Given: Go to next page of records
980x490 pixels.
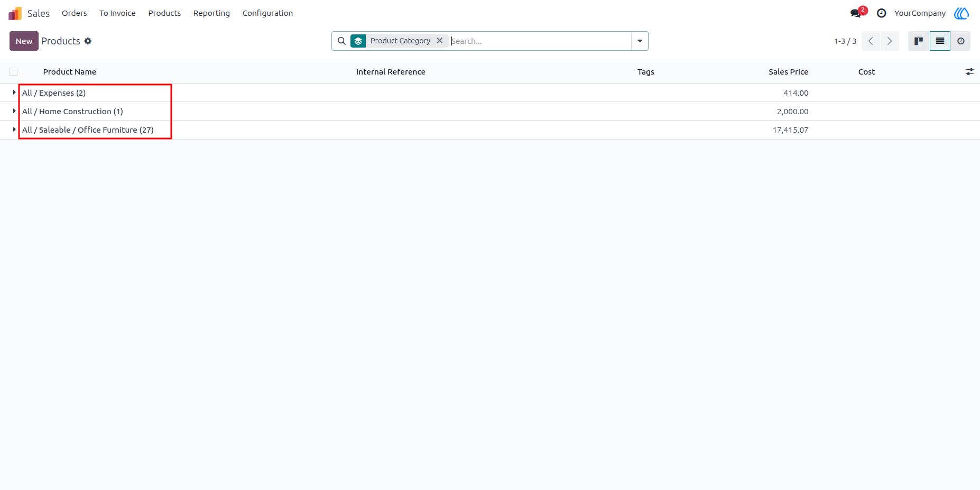Looking at the screenshot, I should (890, 41).
